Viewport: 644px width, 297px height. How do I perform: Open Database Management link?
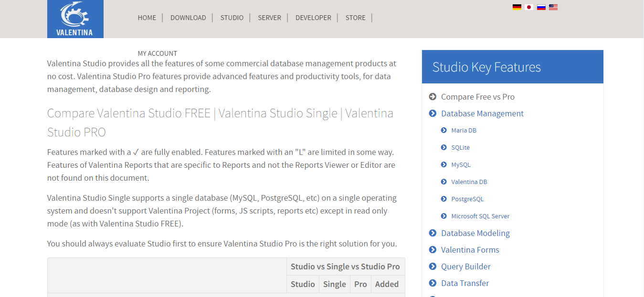(x=482, y=113)
